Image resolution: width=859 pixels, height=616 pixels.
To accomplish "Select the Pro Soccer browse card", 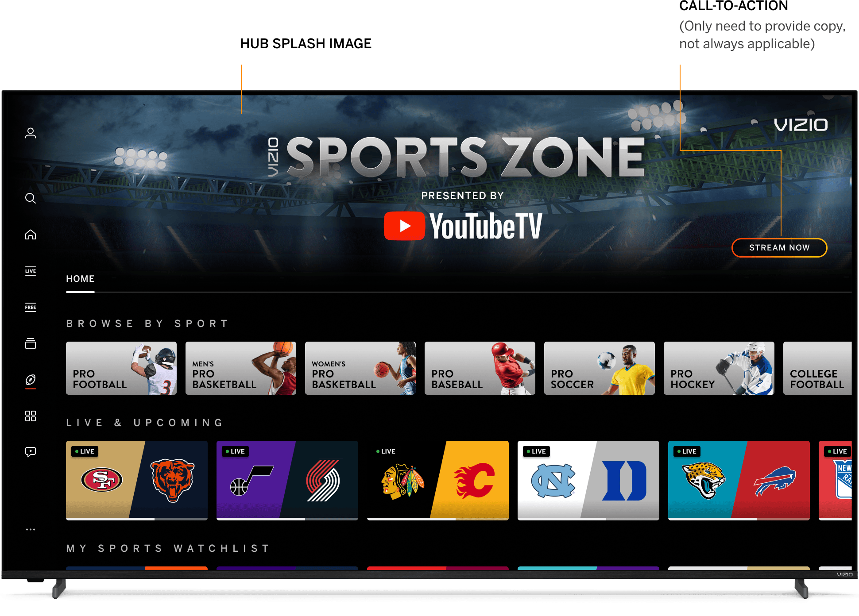I will (599, 368).
